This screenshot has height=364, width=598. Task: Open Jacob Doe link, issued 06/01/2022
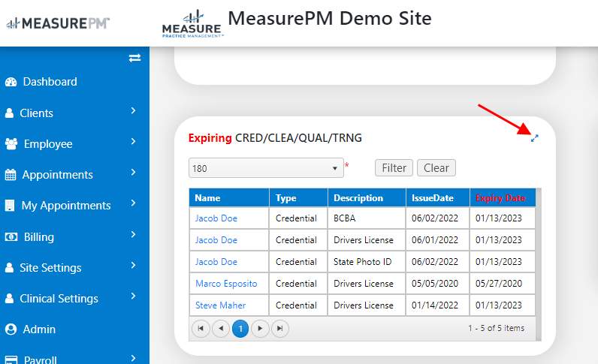click(x=216, y=240)
